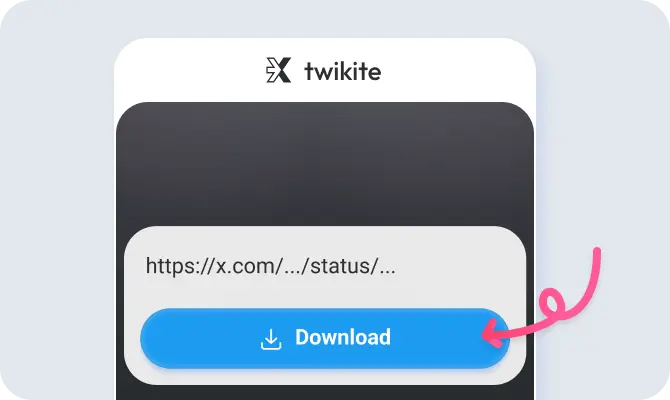This screenshot has height=400, width=670.
Task: Click the arrowhead of the pink arrow
Action: pyautogui.click(x=491, y=334)
